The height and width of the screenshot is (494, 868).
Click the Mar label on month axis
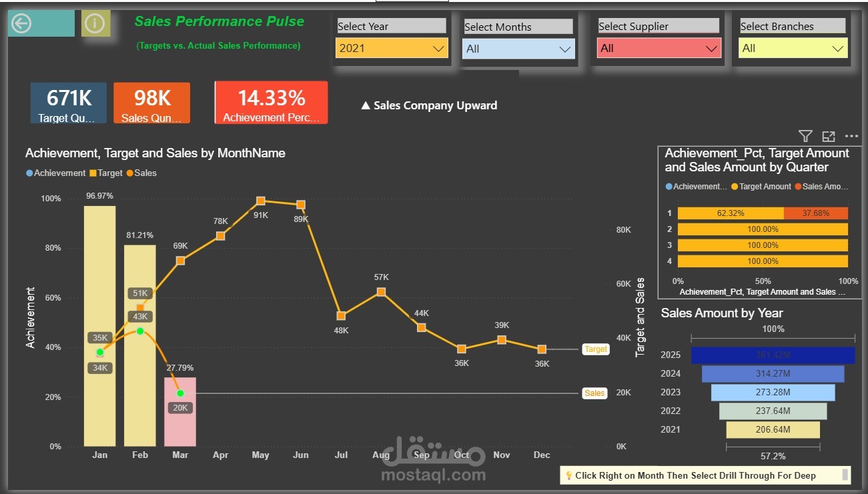point(180,455)
